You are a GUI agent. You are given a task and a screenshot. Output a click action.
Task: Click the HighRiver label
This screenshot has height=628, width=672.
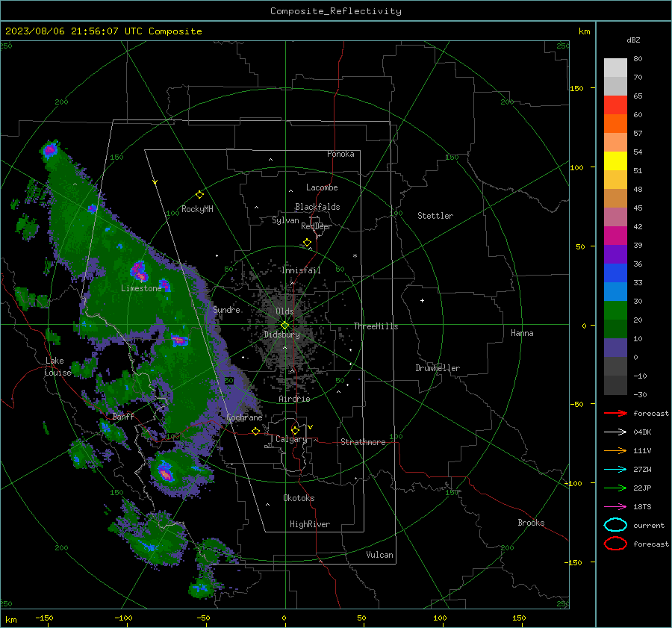point(309,524)
